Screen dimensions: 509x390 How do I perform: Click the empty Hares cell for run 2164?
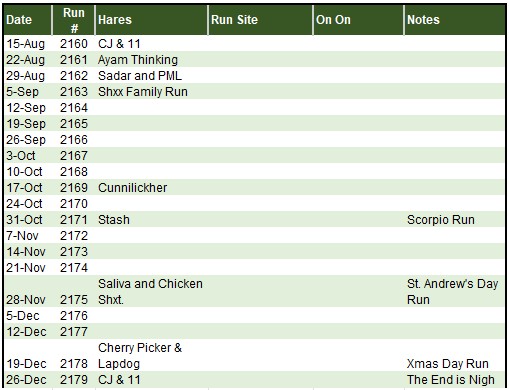(x=152, y=108)
